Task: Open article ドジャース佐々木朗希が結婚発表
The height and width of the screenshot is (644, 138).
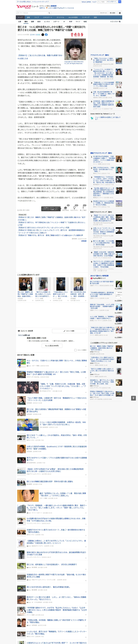Action: click(63, 423)
